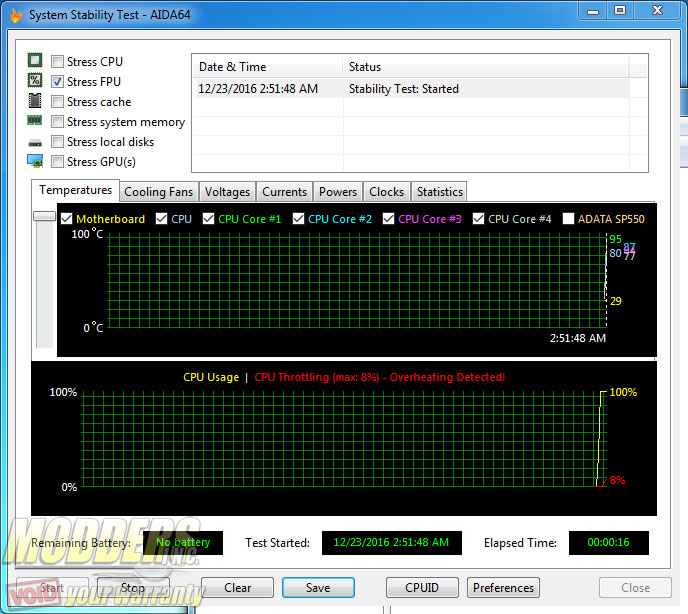Uncheck the Stress FPU checkbox
Image resolution: width=688 pixels, height=614 pixels.
pyautogui.click(x=57, y=82)
